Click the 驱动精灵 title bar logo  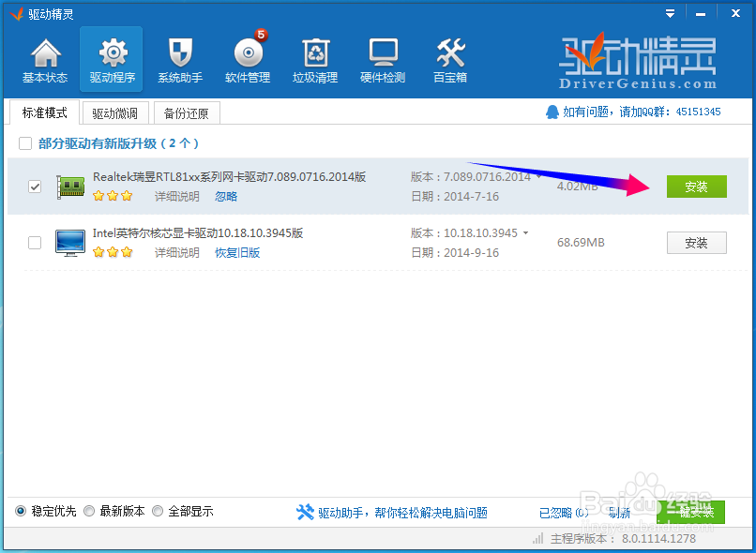pos(16,14)
